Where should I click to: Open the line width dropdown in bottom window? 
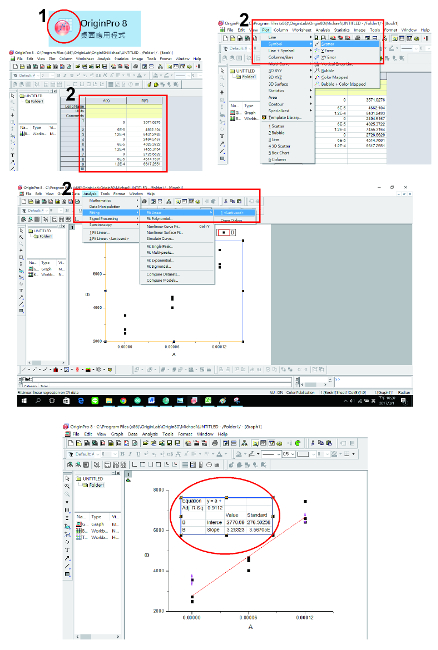288,454
